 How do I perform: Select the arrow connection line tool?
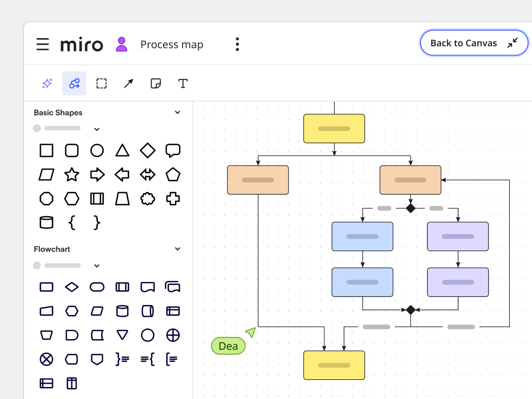128,83
